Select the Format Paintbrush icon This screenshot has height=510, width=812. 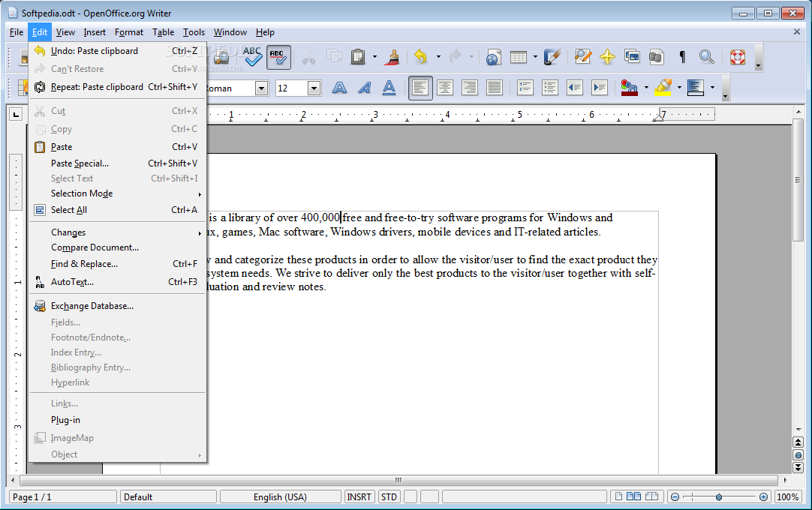393,56
